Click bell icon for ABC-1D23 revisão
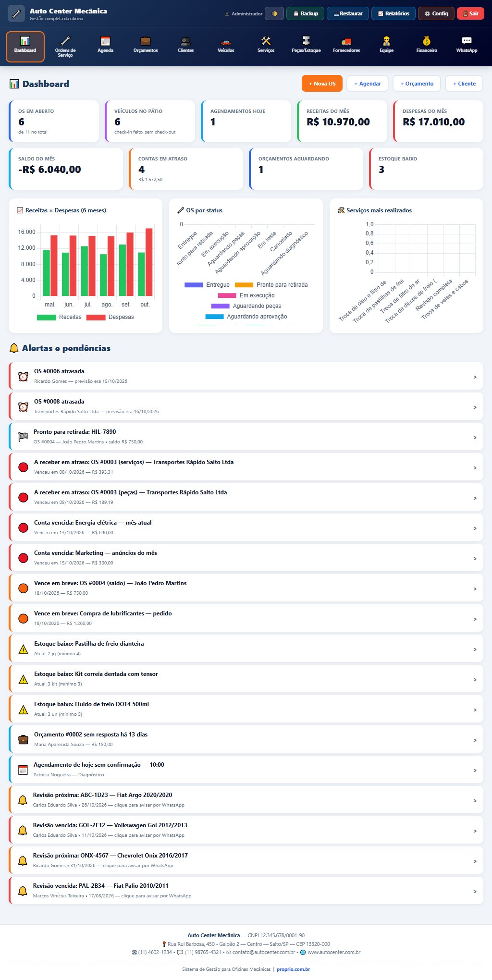The image size is (492, 980). pyautogui.click(x=23, y=800)
